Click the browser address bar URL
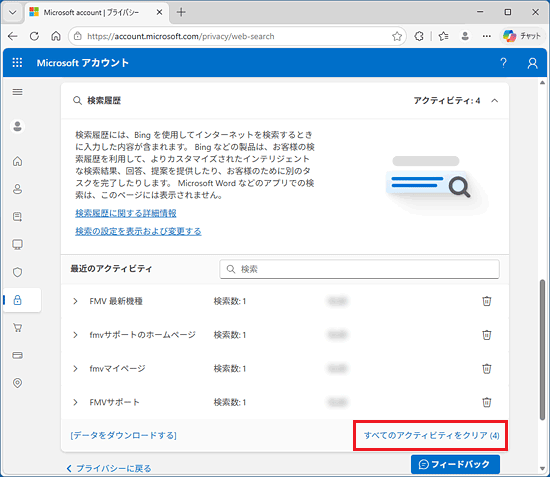This screenshot has height=477, width=550. 181,36
